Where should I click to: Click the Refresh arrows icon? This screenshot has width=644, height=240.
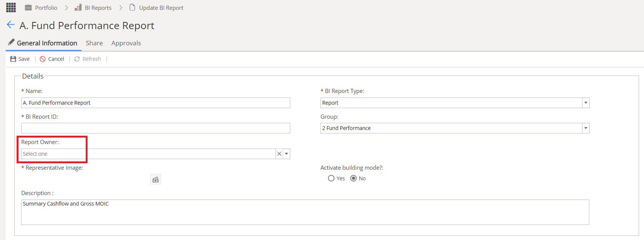point(77,59)
